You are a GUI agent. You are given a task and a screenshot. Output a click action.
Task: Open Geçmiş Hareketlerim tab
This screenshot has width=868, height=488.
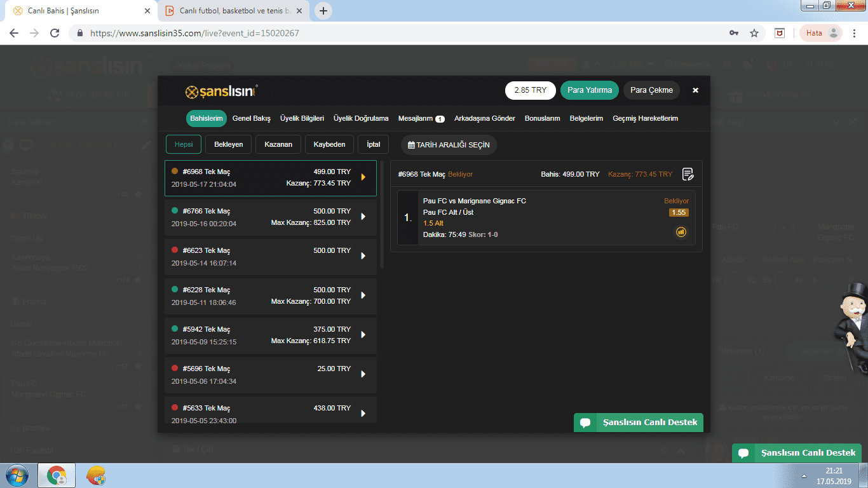click(645, 118)
